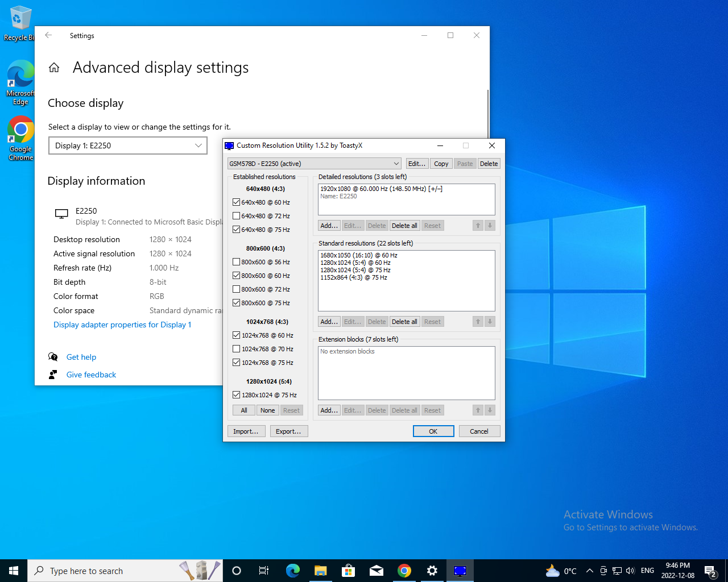The image size is (728, 582).
Task: Enable the 640x480 @ 72 Hz checkbox
Action: click(237, 216)
